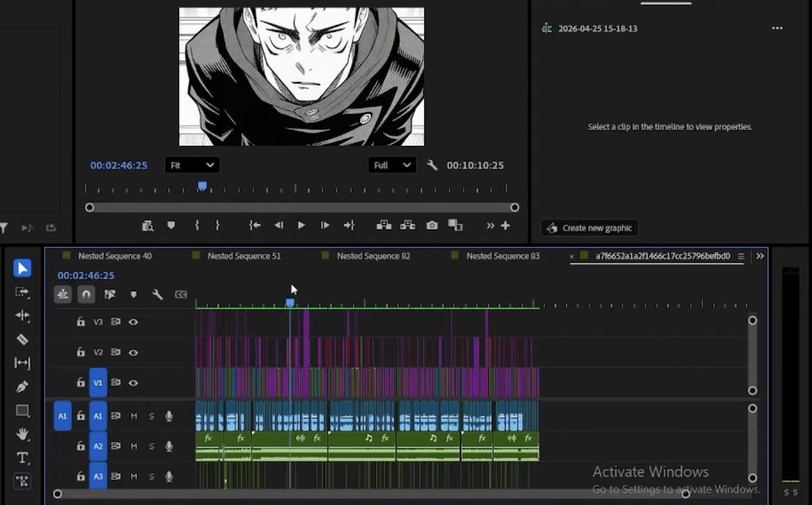This screenshot has width=812, height=505.
Task: Toggle V1 track visibility eye
Action: click(x=133, y=382)
